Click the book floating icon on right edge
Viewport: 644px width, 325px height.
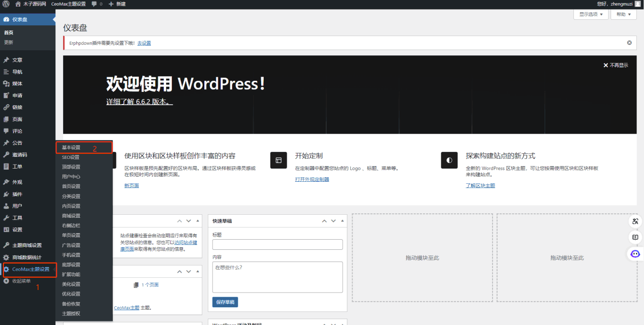click(x=635, y=237)
